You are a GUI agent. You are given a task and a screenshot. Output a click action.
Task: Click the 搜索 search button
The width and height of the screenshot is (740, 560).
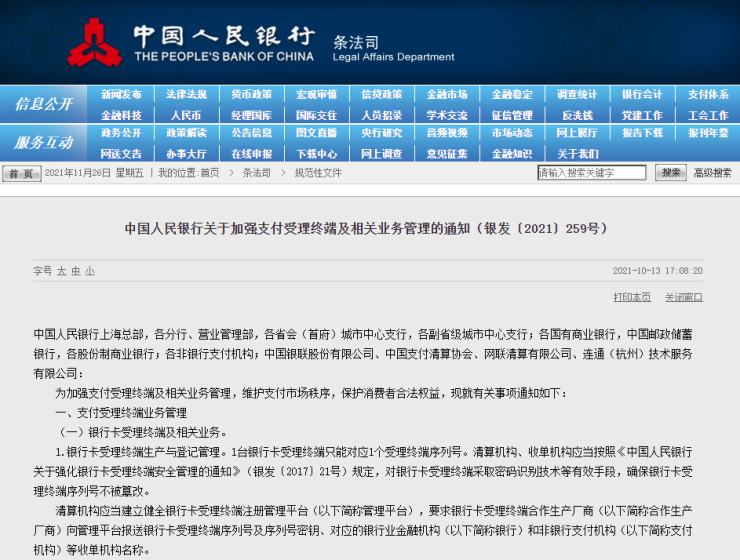[x=671, y=173]
